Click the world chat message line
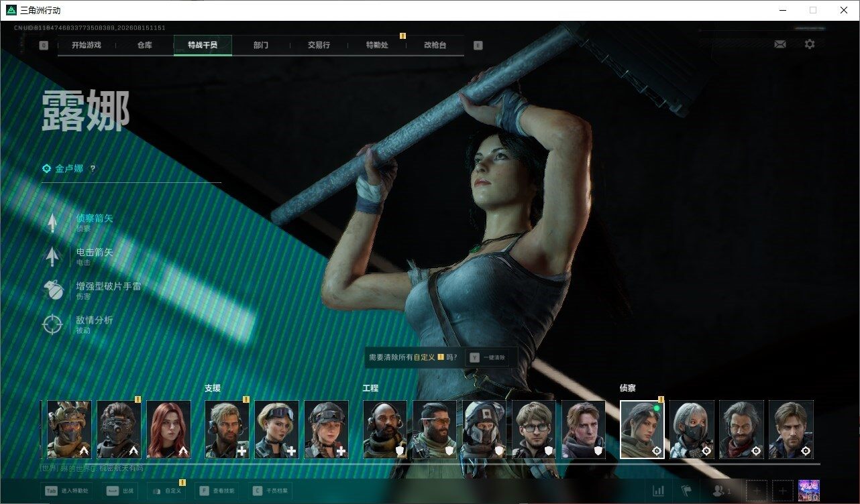The height and width of the screenshot is (504, 860). tap(92, 468)
